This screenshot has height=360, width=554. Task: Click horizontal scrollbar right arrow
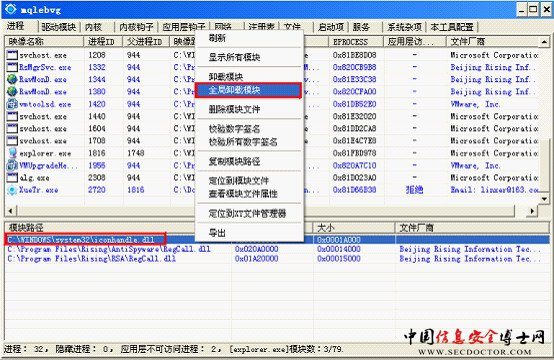[532, 211]
